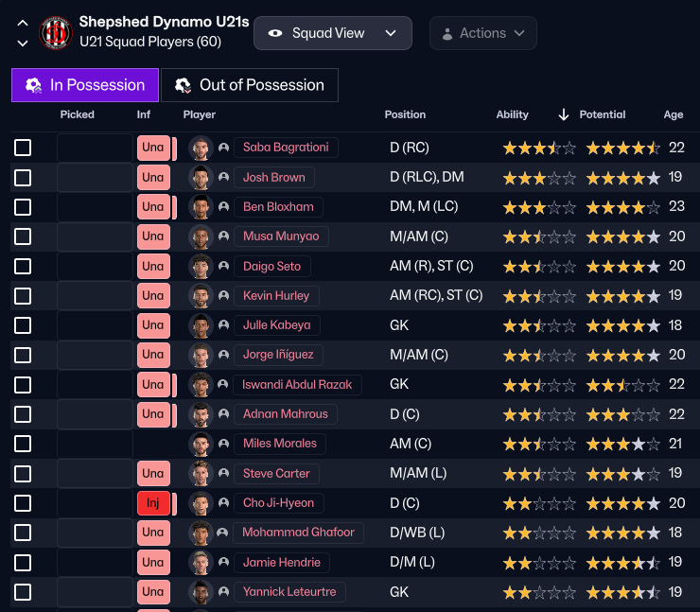Go to previous squad with up chevron

[x=23, y=24]
